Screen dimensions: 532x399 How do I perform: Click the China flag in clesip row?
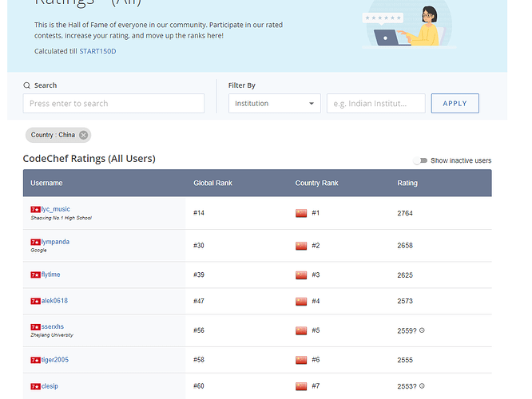click(x=301, y=386)
